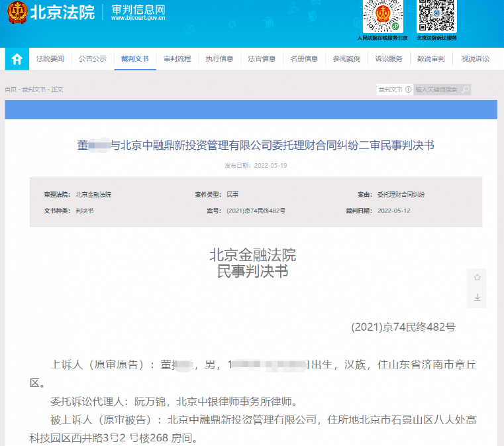Click the 首页 breadcrumb link
504x446 pixels.
[11, 89]
